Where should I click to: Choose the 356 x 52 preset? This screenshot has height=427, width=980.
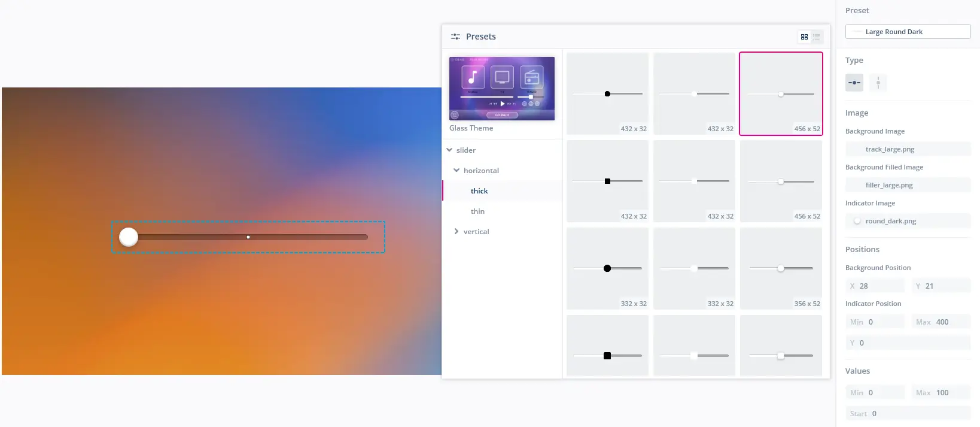pos(781,268)
